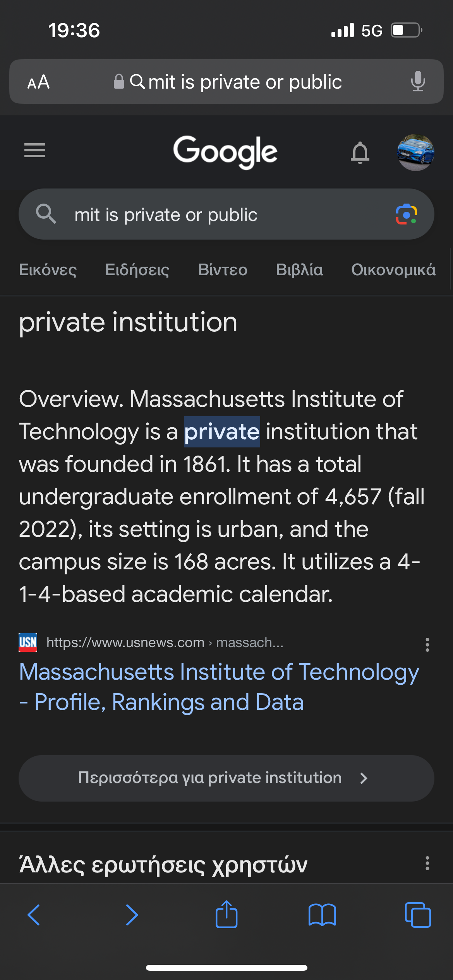Open Massachusetts Institute of Technology Profile link
Image resolution: width=453 pixels, height=980 pixels.
pos(219,687)
